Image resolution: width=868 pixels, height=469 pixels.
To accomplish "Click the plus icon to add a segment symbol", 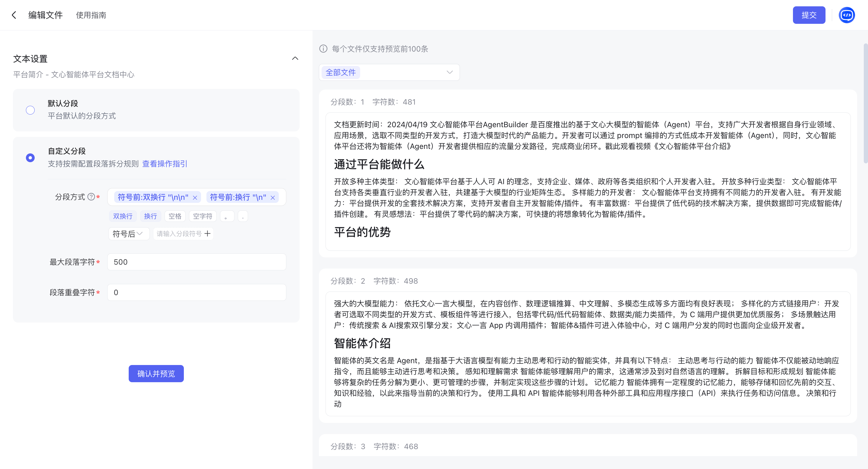I will pos(208,234).
